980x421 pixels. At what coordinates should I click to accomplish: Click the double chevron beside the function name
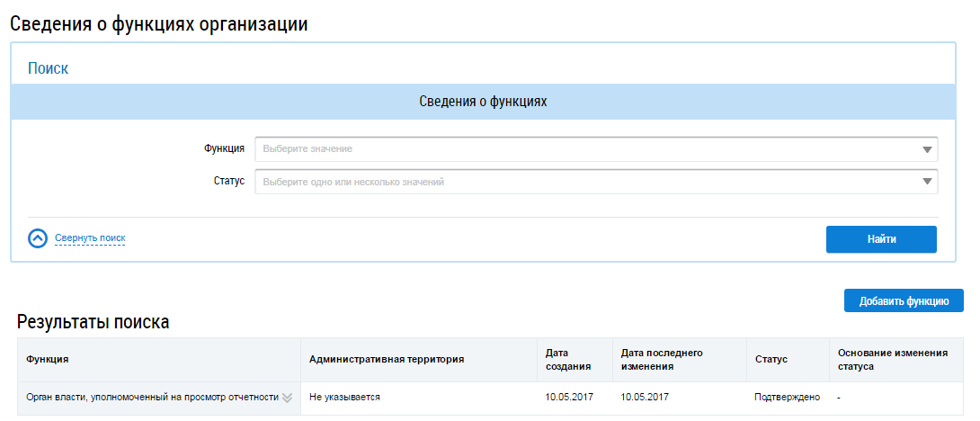pos(288,397)
